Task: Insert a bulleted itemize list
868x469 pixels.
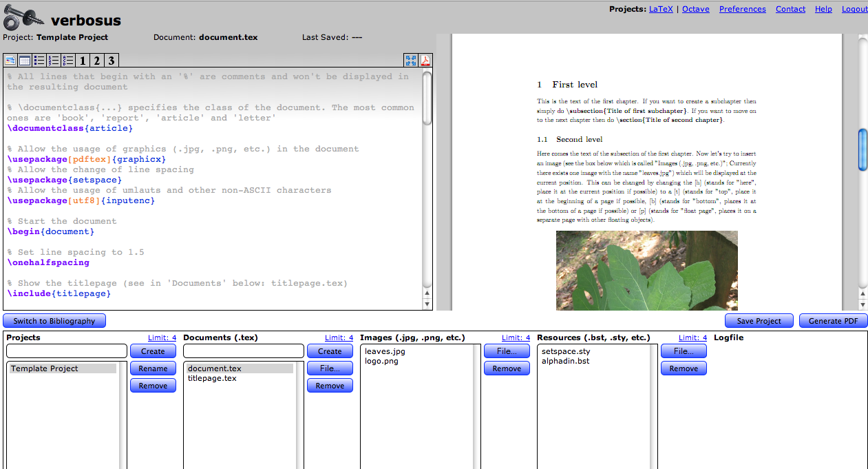Action: pyautogui.click(x=39, y=60)
